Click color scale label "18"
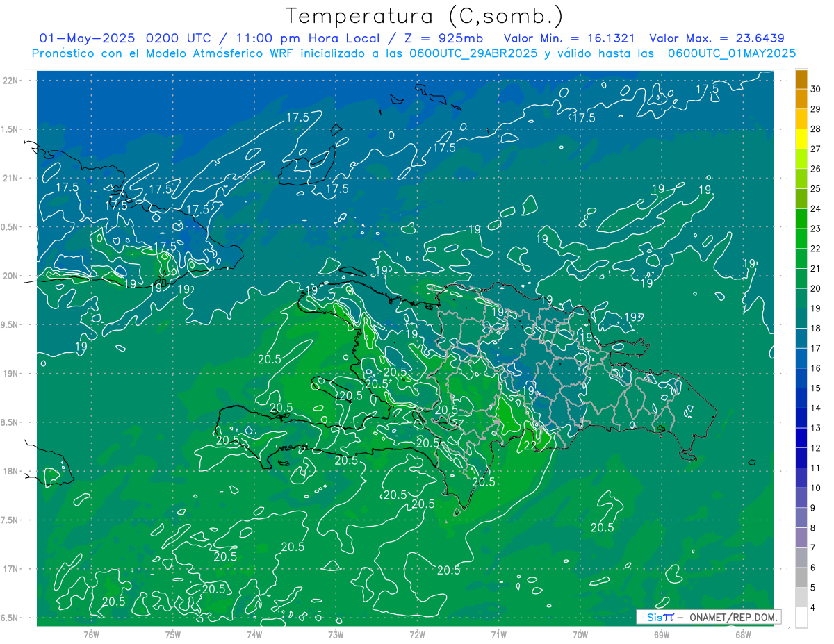 [x=816, y=329]
